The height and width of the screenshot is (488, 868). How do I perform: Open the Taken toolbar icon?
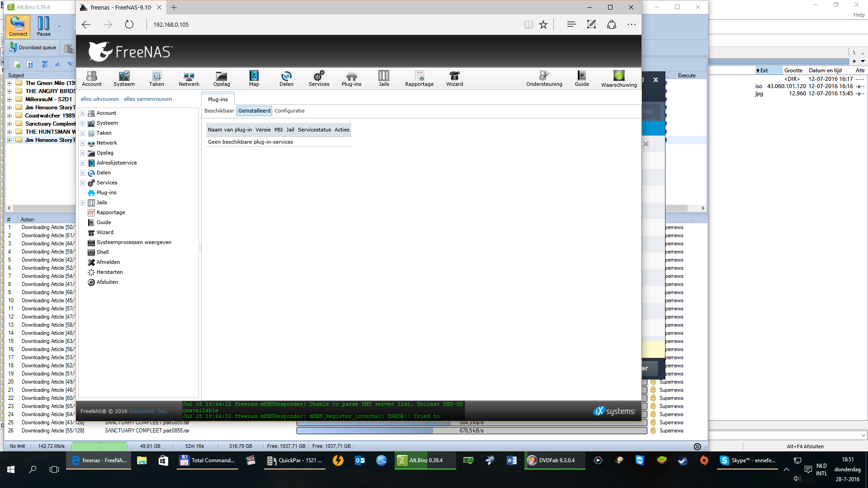(x=156, y=78)
